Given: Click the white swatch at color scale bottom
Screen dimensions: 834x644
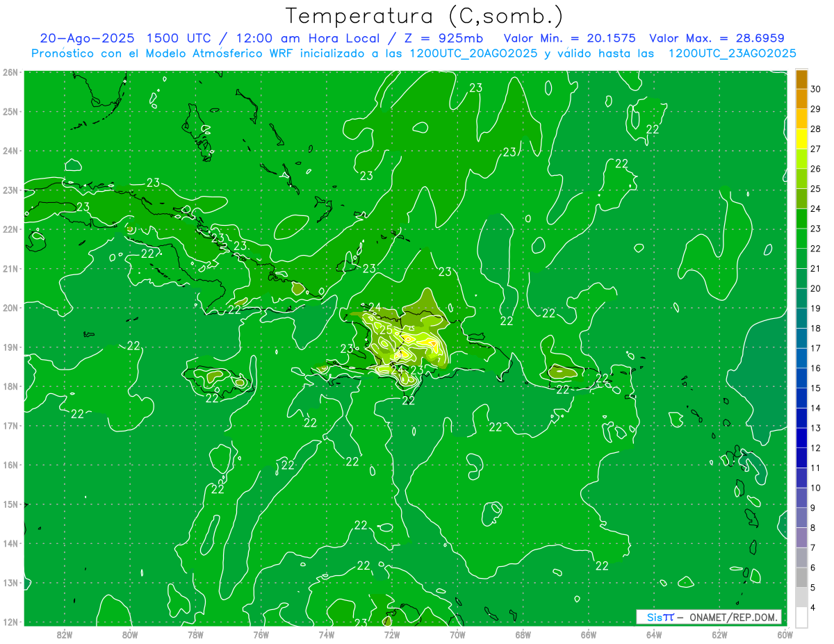Looking at the screenshot, I should point(801,617).
